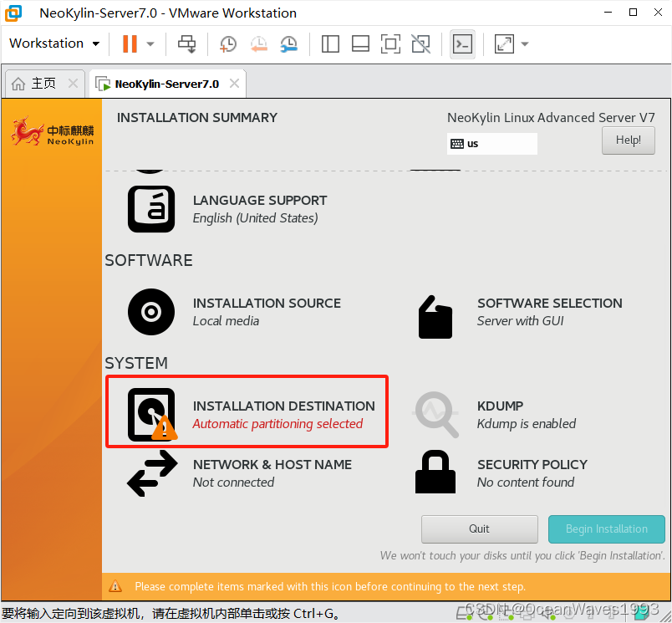
Task: Click the 'Not connected' network status
Action: 233,482
